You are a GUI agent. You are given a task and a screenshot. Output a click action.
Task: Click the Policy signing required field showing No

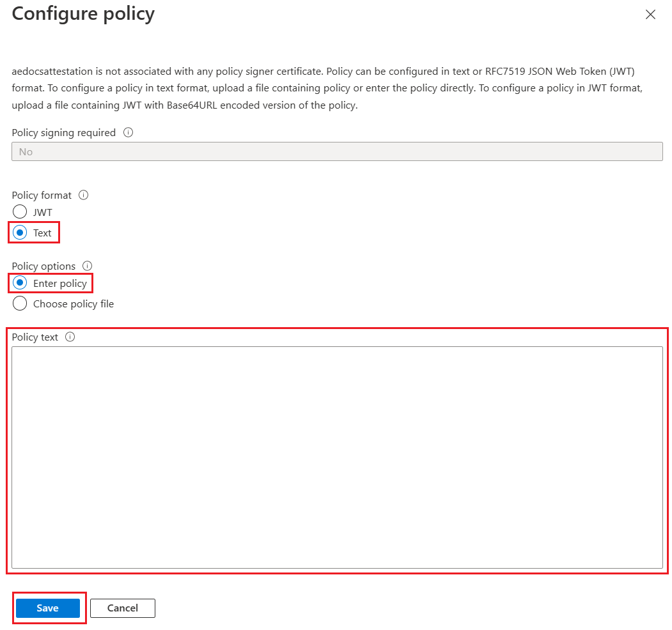coord(337,151)
